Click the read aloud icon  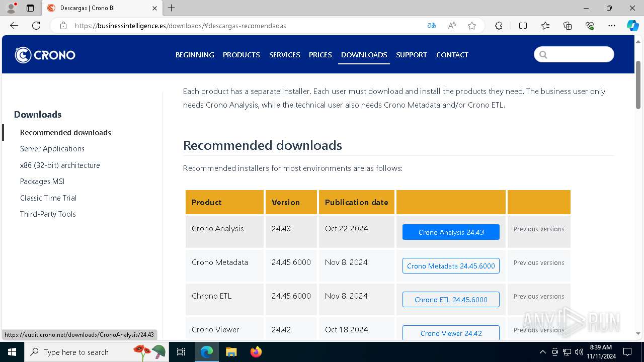(452, 26)
